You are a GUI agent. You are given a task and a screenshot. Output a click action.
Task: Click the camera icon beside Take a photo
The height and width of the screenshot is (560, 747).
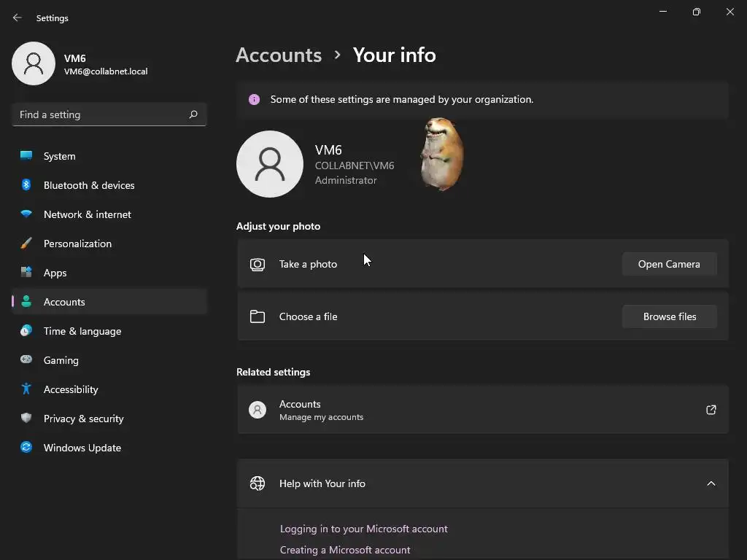click(258, 264)
